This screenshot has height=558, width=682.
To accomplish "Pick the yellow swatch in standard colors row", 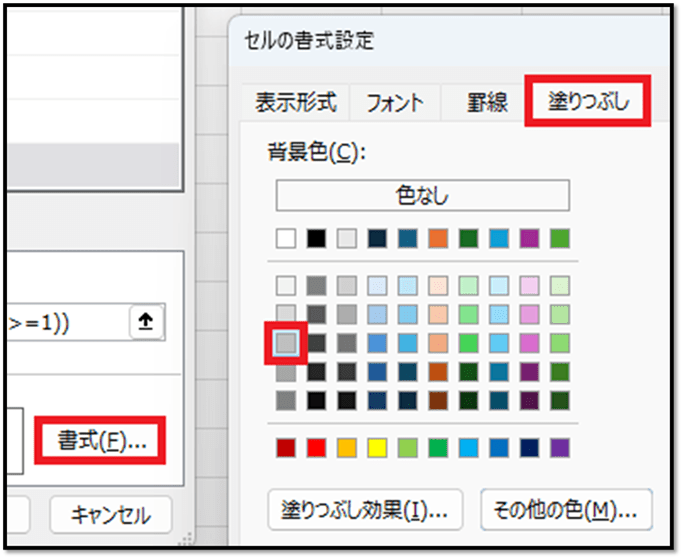I will [x=378, y=446].
